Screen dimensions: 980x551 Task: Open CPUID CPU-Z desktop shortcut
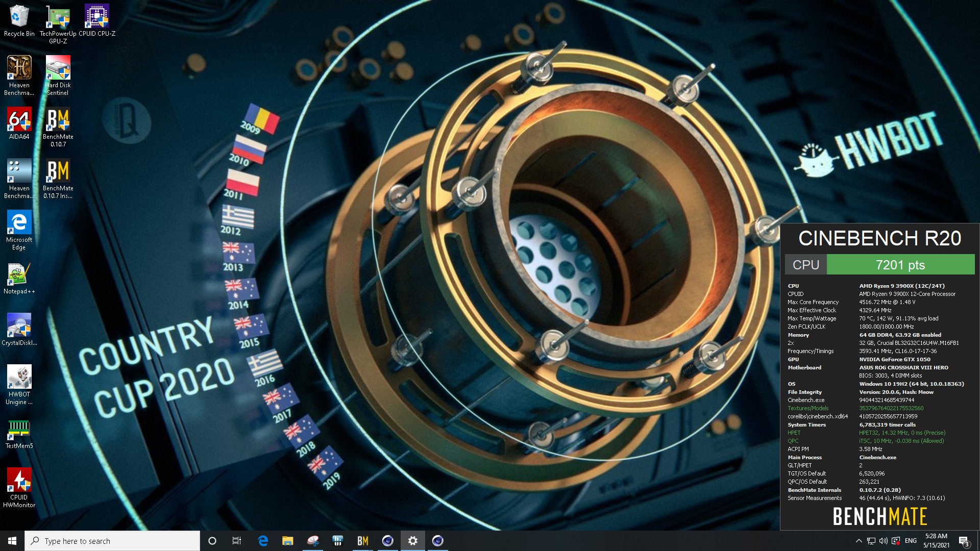[97, 21]
